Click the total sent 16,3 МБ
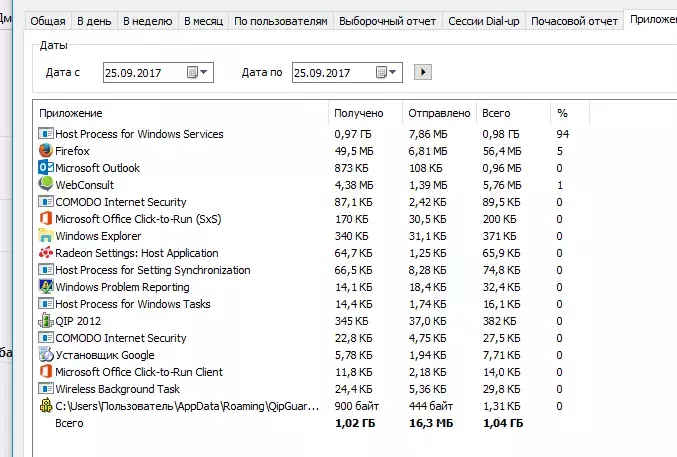677x457 pixels. (x=431, y=423)
